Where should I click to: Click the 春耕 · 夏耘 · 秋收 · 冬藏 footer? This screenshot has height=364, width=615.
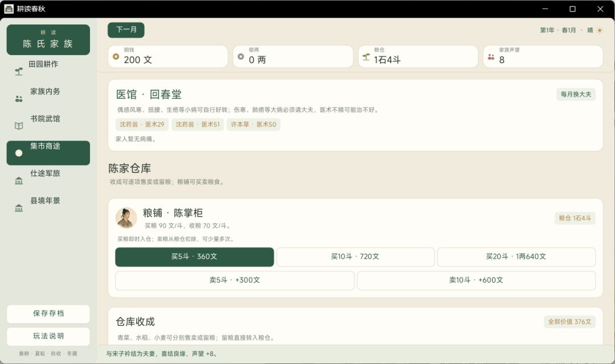click(48, 353)
